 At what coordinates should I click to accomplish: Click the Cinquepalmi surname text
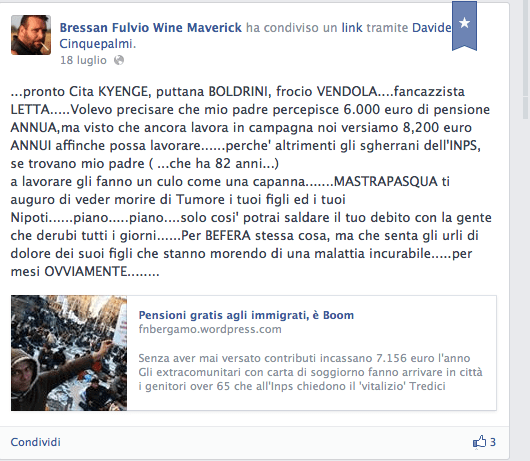point(96,44)
